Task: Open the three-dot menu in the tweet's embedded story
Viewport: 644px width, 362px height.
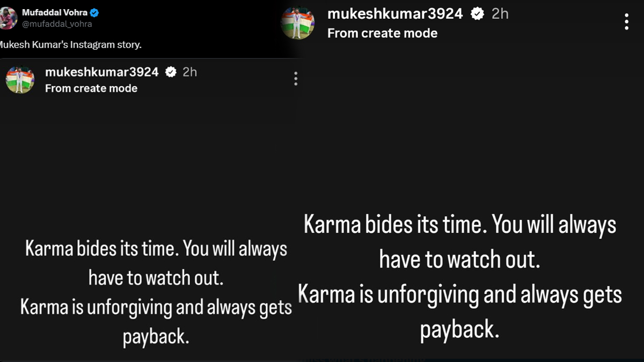Action: point(295,79)
